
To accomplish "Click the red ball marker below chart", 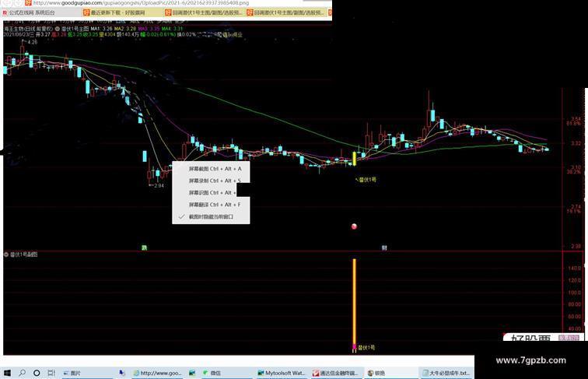I will coord(354,226).
